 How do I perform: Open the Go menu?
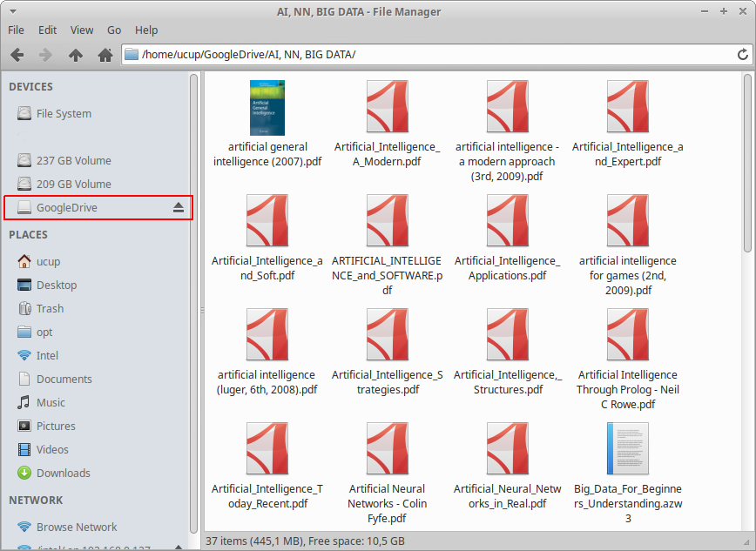[x=113, y=30]
